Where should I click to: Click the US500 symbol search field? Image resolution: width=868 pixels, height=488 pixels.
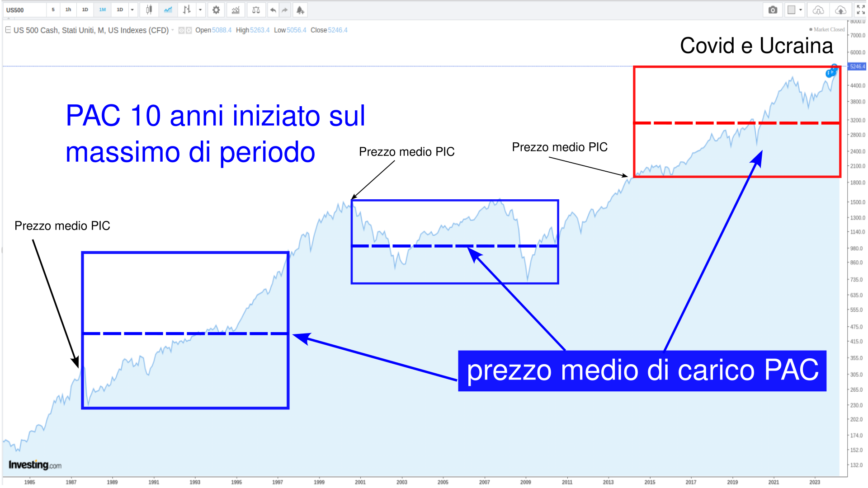tap(25, 9)
